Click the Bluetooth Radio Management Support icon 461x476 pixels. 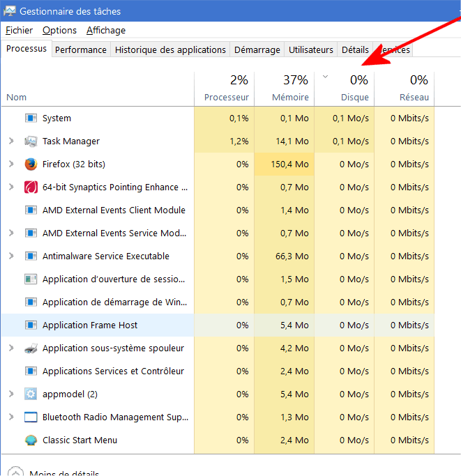click(x=31, y=417)
